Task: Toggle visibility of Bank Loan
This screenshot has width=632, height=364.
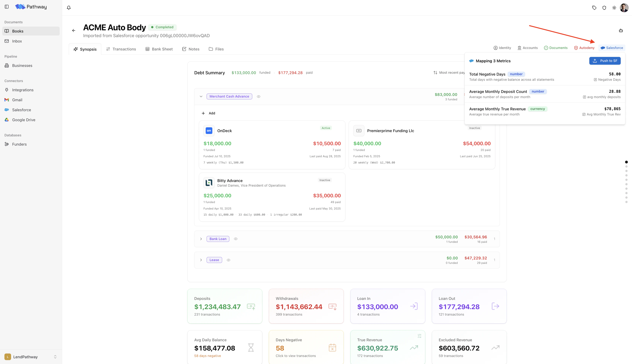Action: pyautogui.click(x=235, y=239)
